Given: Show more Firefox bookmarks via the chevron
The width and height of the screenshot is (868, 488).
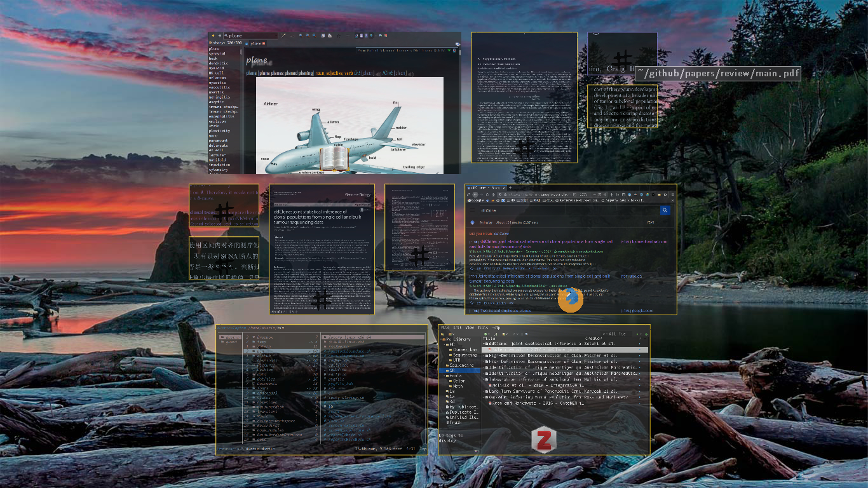Looking at the screenshot, I should 672,200.
